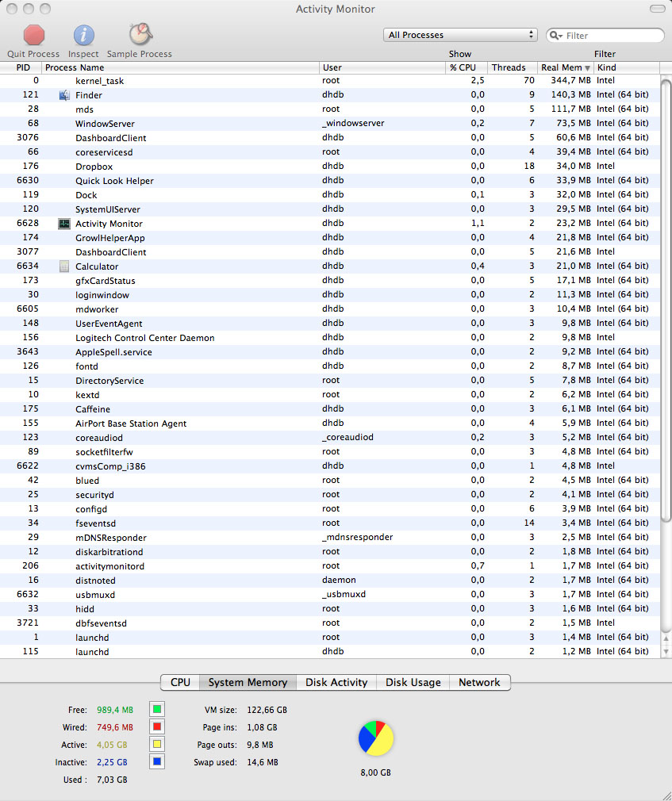The height and width of the screenshot is (801, 672).
Task: Select the cvmsComp_i386 process
Action: pos(329,466)
